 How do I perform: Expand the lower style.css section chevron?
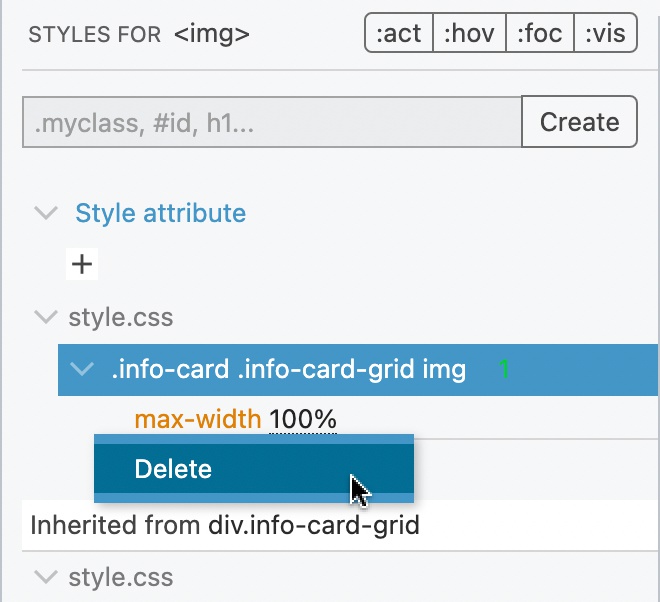click(45, 577)
